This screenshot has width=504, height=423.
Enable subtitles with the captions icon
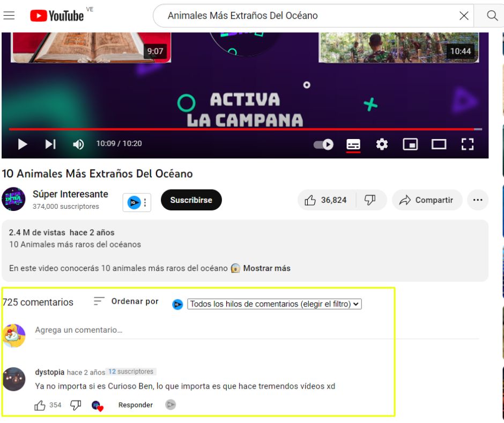(x=353, y=144)
